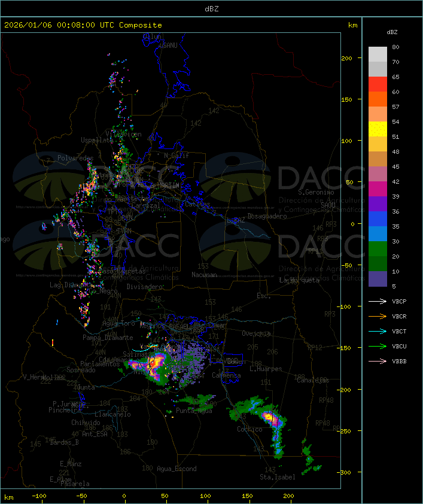Click the 2026/01/06 00:08:00 UTC timestamp

[83, 25]
